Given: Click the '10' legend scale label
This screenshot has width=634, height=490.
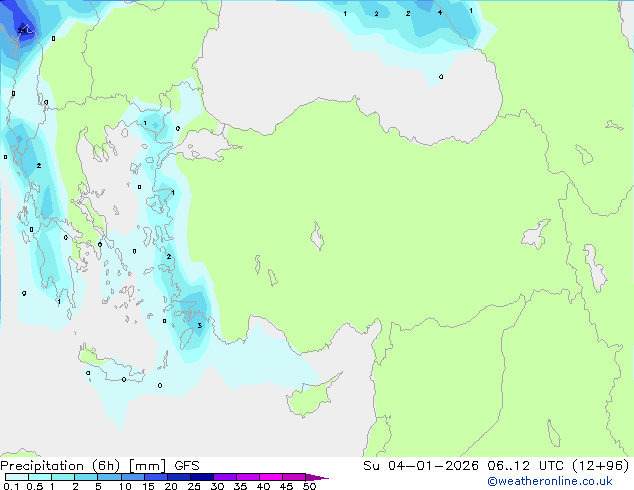Looking at the screenshot, I should [125, 486].
